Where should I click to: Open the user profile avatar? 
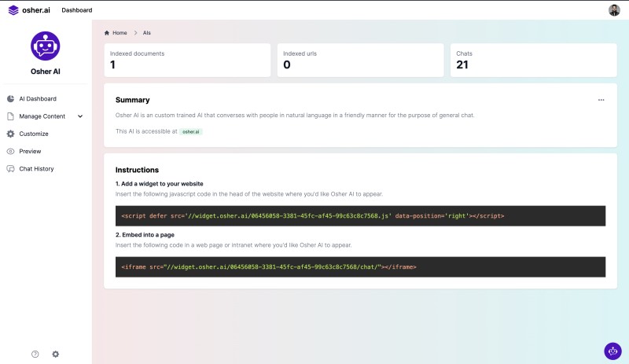pos(614,10)
